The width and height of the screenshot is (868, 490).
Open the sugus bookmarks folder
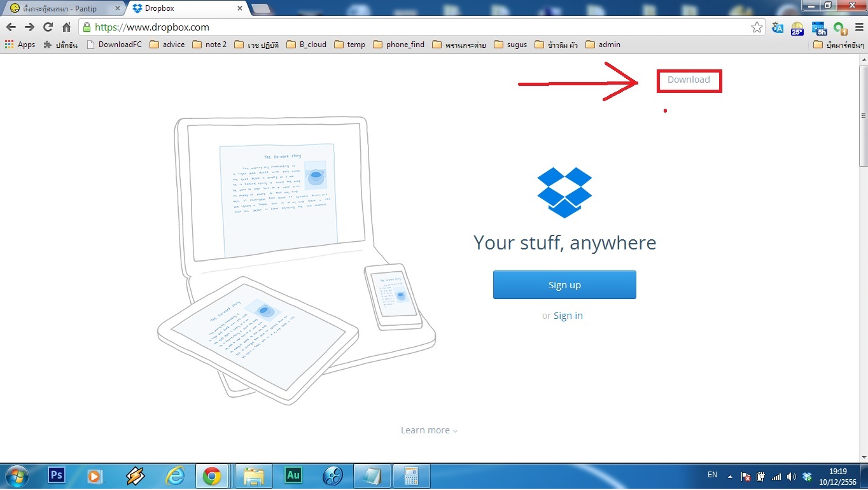[510, 45]
